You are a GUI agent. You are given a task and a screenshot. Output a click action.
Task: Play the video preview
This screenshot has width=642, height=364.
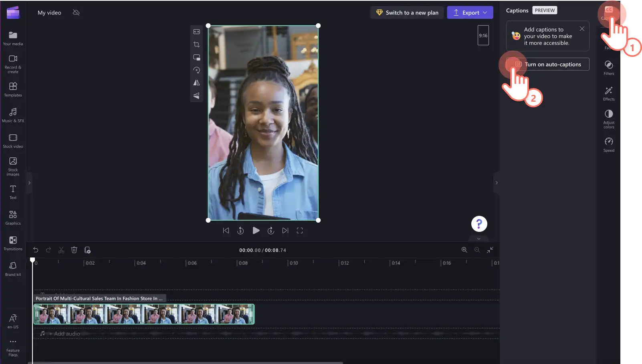tap(256, 231)
